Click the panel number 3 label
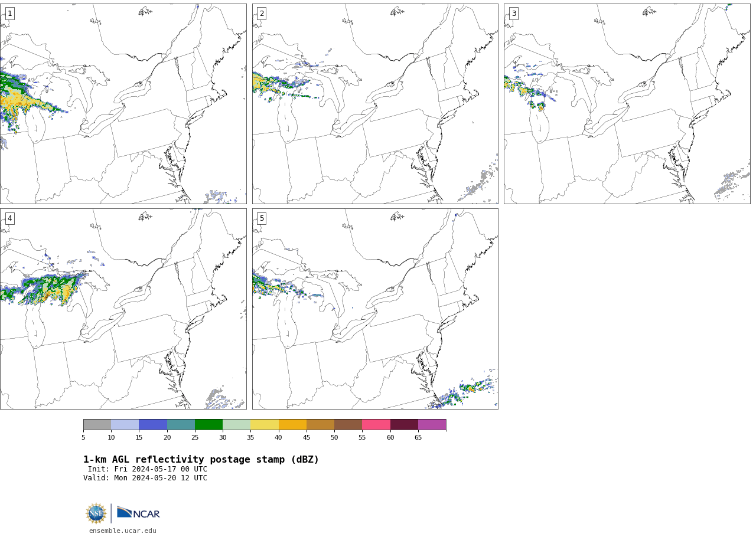Image resolution: width=756 pixels, height=537 pixels. (x=513, y=14)
